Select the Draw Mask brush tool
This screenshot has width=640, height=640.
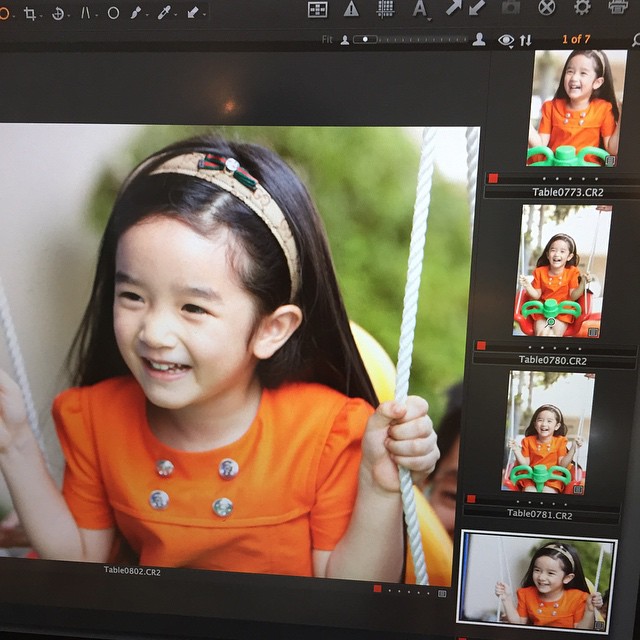(136, 13)
